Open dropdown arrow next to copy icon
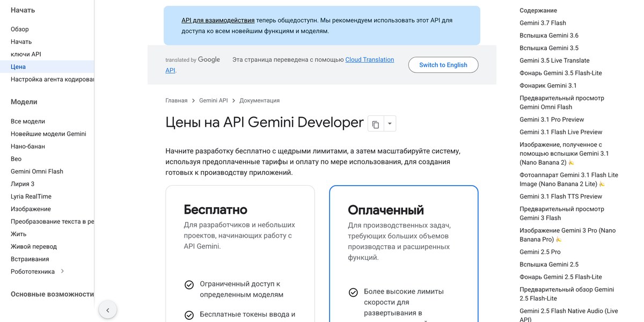The image size is (644, 322). pyautogui.click(x=390, y=124)
